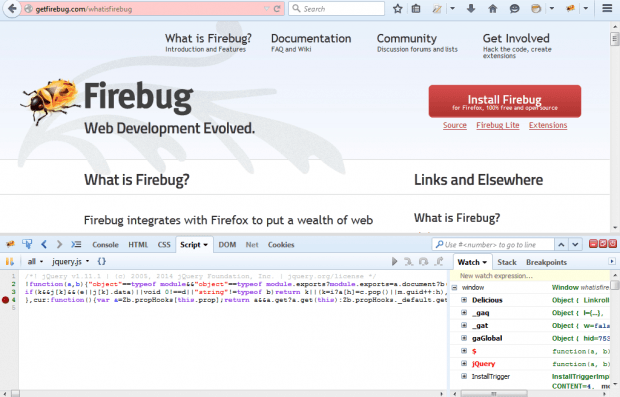Screen dimensions: 620x397
Task: Toggle break on next pause icon
Action: coord(9,261)
